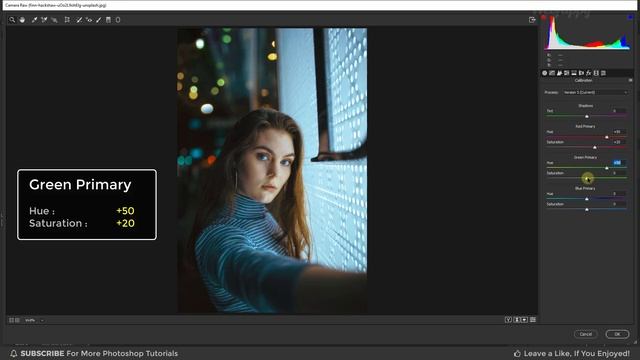This screenshot has height=360, width=640.
Task: Click the Green Primary Saturation value field
Action: tap(618, 173)
